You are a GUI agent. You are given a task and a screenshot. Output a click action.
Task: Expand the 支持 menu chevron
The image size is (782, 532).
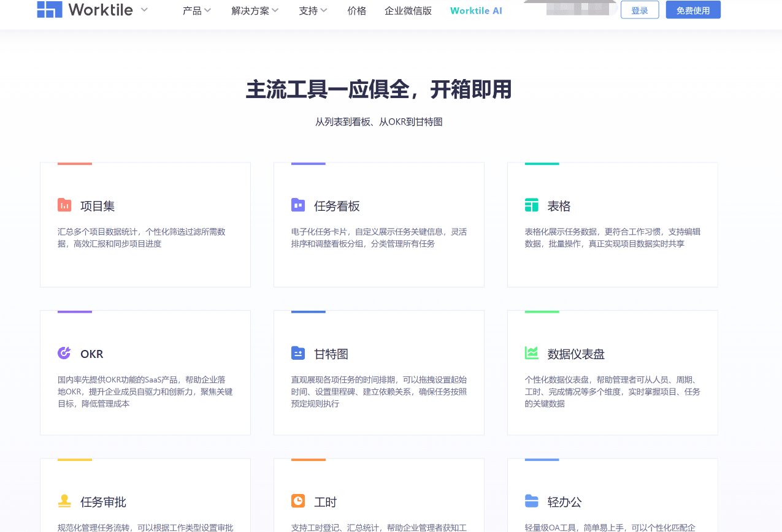324,10
